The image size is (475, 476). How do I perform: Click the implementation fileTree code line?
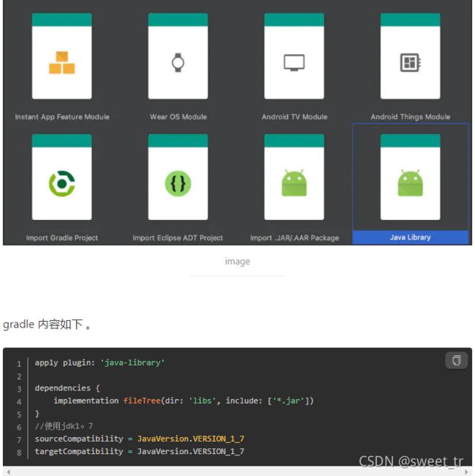(183, 401)
